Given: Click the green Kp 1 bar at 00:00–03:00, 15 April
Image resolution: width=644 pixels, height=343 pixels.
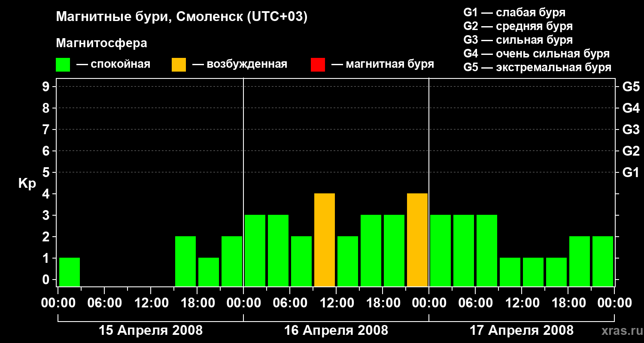Looking at the screenshot, I should (70, 272).
